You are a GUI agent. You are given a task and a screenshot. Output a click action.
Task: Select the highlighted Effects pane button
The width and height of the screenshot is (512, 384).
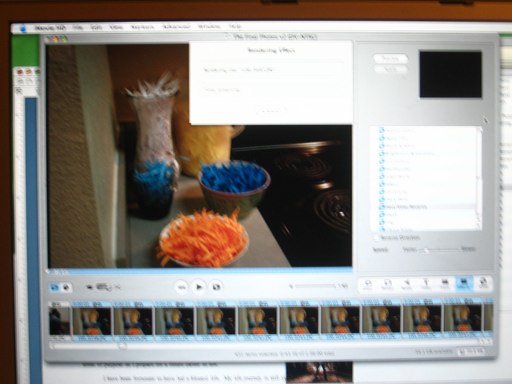click(x=464, y=285)
